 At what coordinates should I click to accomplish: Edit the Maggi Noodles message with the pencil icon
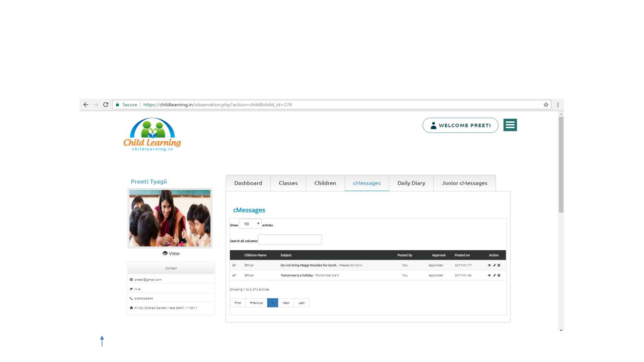[x=494, y=265]
